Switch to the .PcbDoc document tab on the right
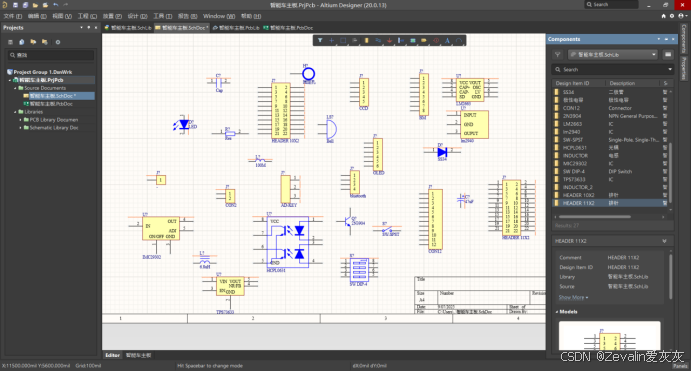Screen dimensions: 692x371 coord(288,27)
